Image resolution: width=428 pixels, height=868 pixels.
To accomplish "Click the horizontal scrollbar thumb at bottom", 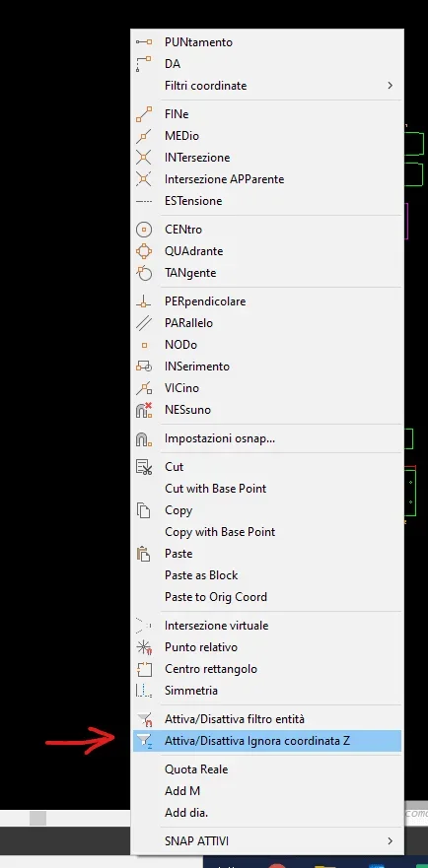I will pos(37,818).
